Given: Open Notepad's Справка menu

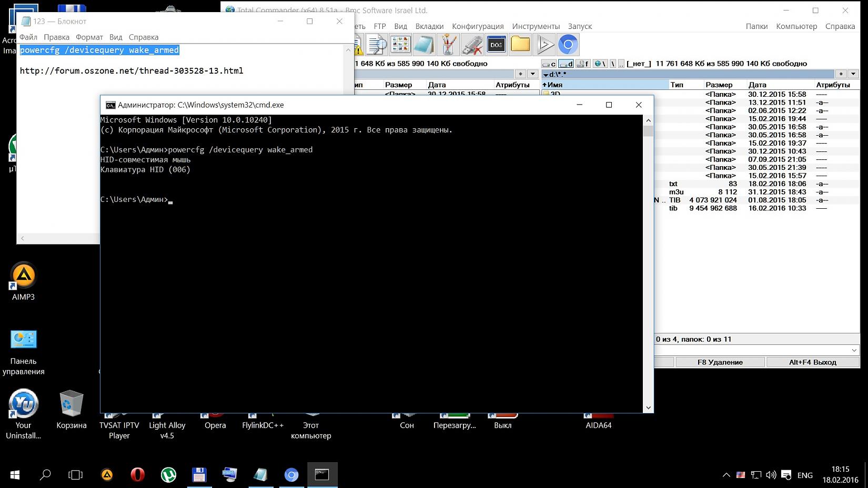Looking at the screenshot, I should click(144, 37).
